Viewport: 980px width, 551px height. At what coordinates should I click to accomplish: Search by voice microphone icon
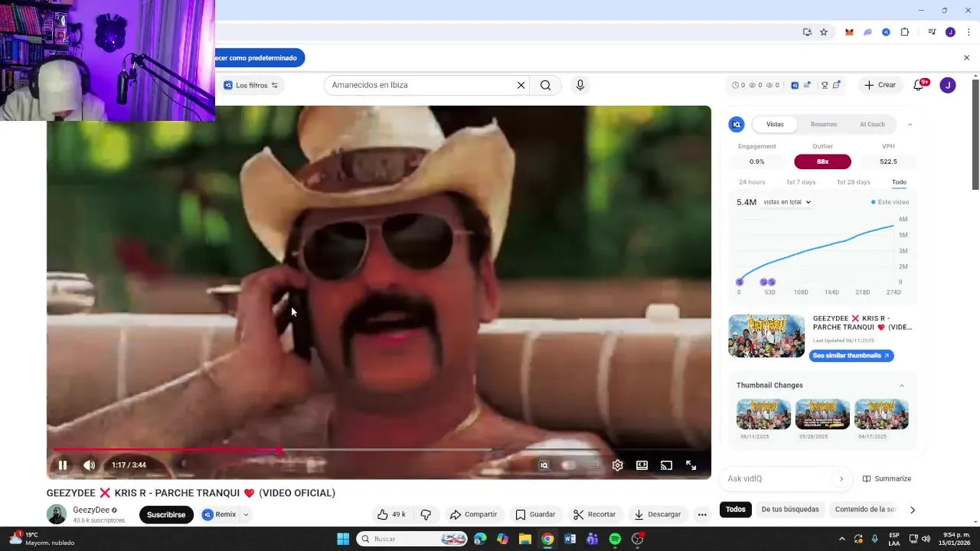[580, 85]
